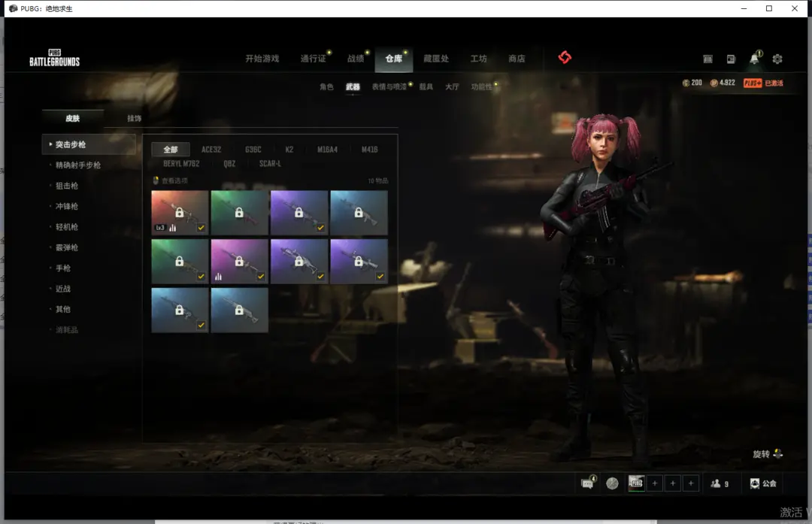
Task: Filter skins by BERYL M762
Action: coord(181,164)
